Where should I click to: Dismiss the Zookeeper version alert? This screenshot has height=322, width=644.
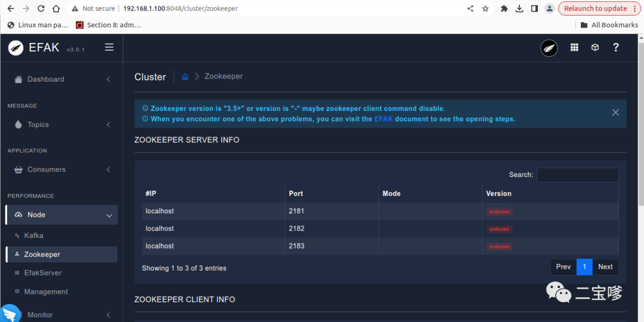pyautogui.click(x=615, y=113)
